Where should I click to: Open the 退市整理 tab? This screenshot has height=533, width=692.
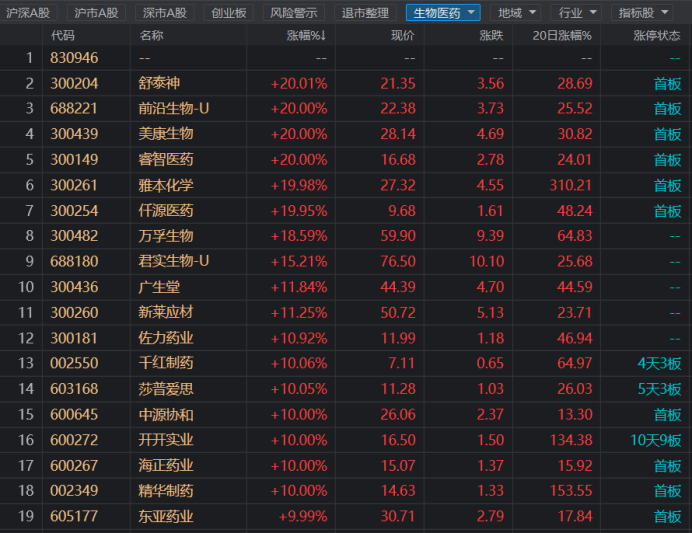pyautogui.click(x=365, y=13)
